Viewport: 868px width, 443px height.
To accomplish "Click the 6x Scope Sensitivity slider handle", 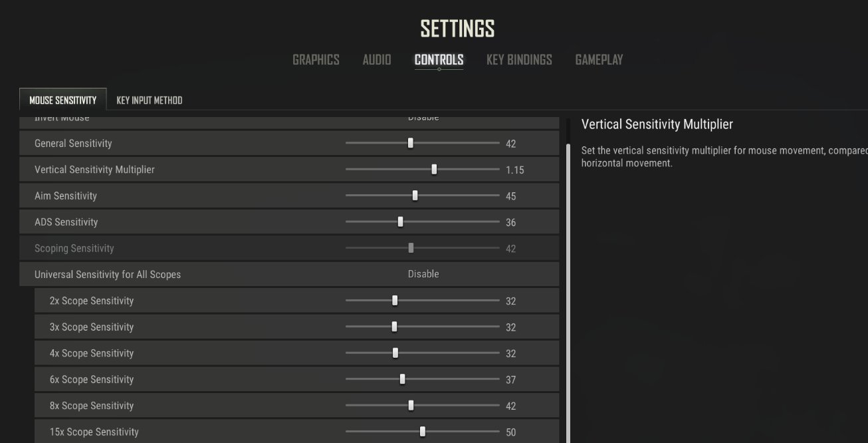I will 402,379.
